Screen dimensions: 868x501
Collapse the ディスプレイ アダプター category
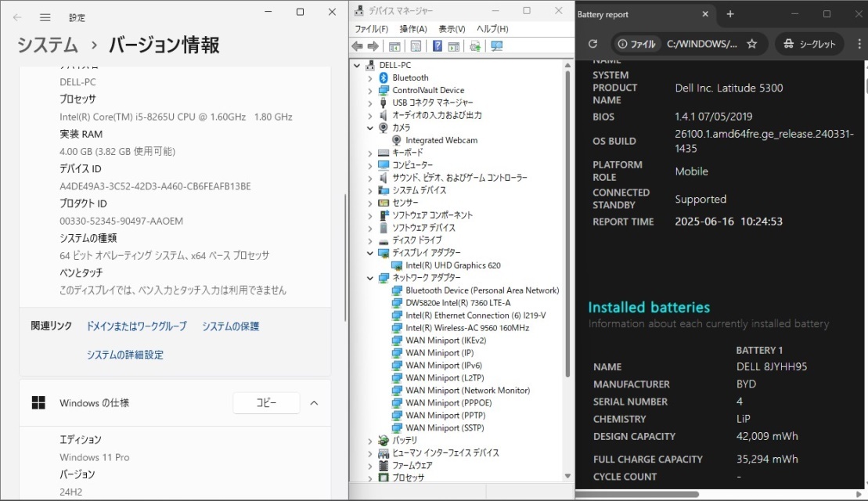(x=370, y=253)
